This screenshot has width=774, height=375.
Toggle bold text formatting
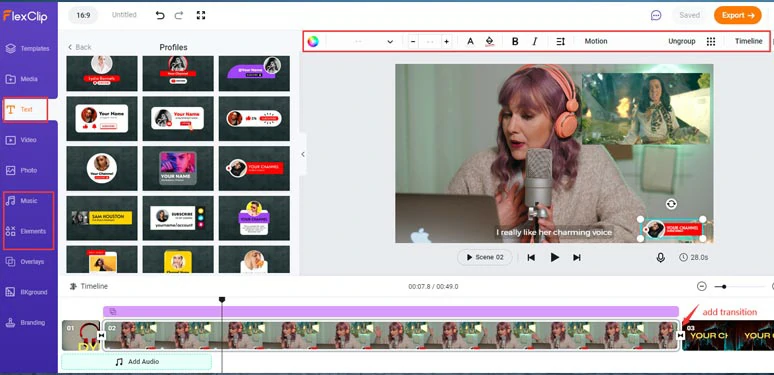(x=515, y=41)
